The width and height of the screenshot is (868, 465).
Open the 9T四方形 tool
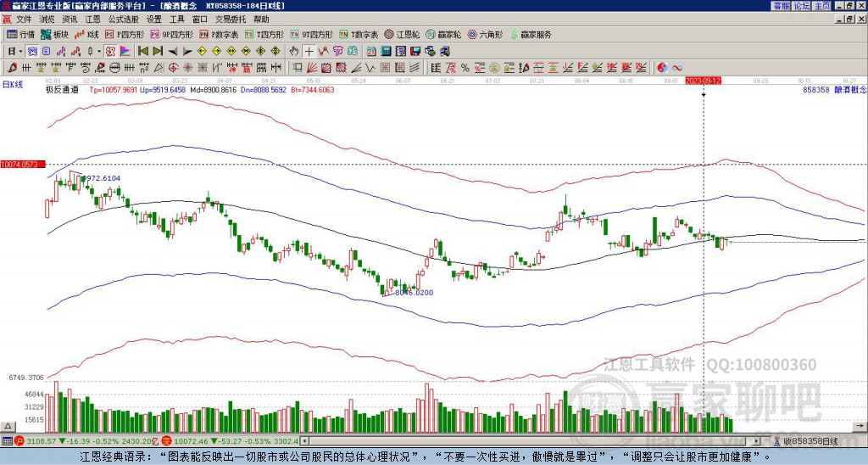312,34
